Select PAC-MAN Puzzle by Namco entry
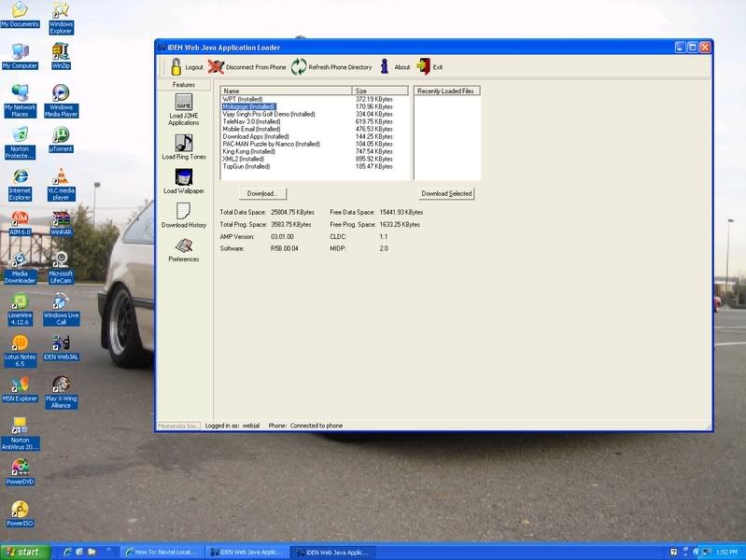The height and width of the screenshot is (560, 746). 272,144
